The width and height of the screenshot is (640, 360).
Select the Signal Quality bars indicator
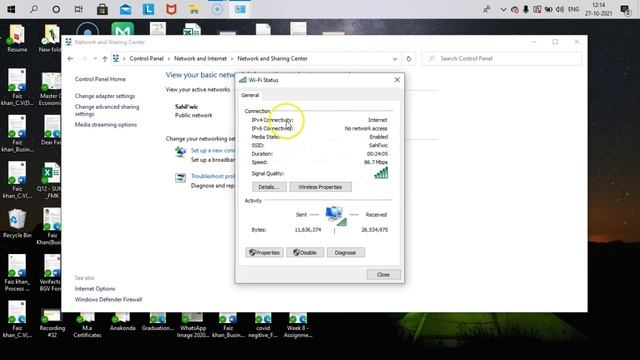tap(381, 173)
